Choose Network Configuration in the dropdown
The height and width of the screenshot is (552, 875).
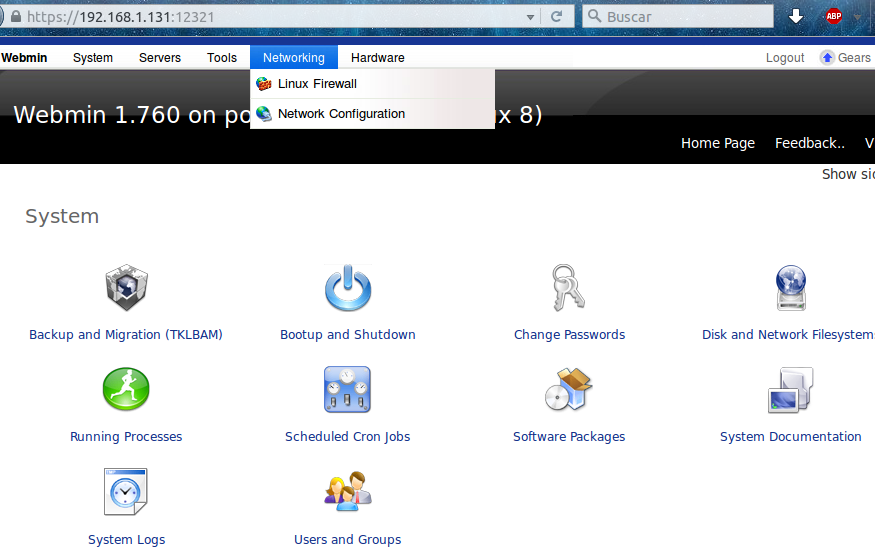pos(341,114)
